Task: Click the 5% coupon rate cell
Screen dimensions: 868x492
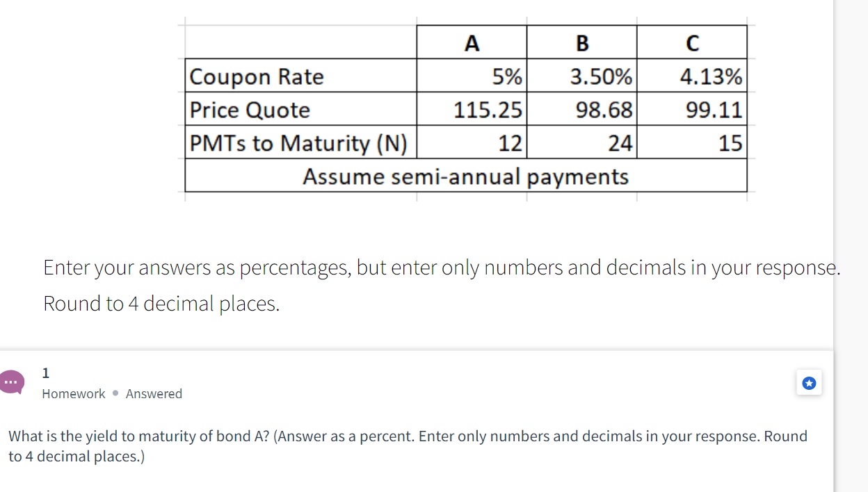Action: pyautogui.click(x=508, y=76)
